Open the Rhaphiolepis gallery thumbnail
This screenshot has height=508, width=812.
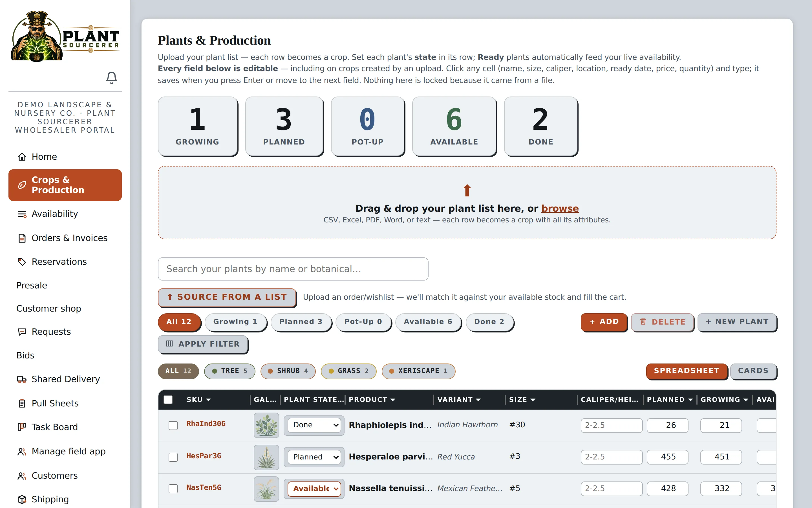[266, 425]
